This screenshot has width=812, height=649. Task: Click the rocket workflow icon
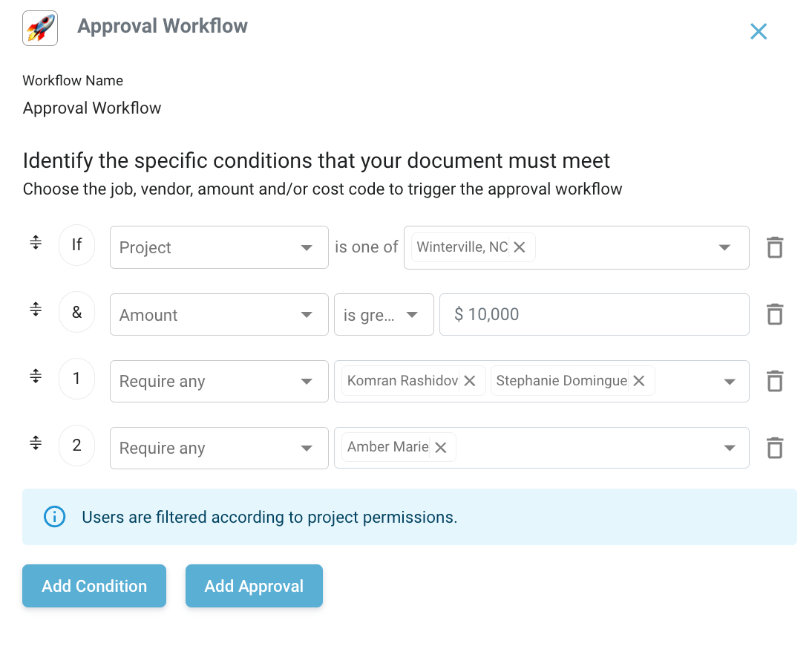[x=40, y=28]
